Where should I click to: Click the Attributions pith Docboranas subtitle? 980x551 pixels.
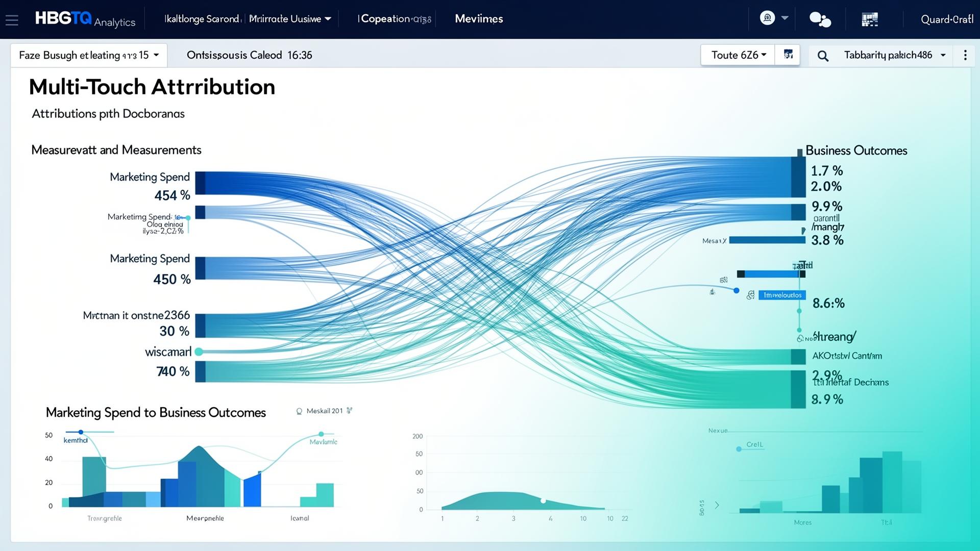108,114
